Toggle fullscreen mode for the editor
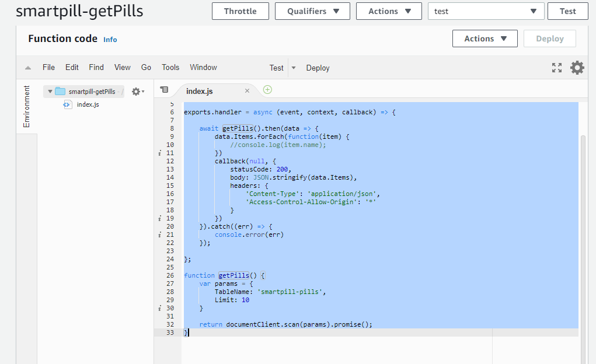Viewport: 596px width, 364px height. click(557, 68)
